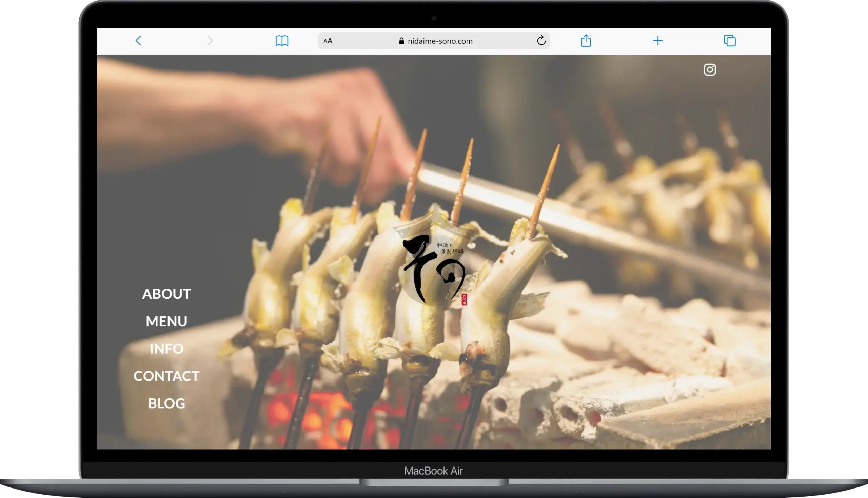Go to the INFO section
868x498 pixels.
click(x=166, y=349)
